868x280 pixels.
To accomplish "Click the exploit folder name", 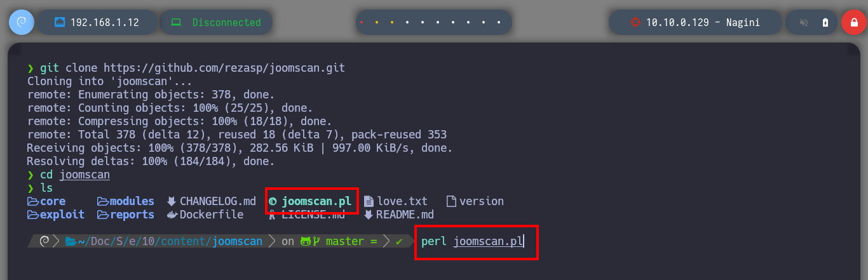I will coord(62,215).
